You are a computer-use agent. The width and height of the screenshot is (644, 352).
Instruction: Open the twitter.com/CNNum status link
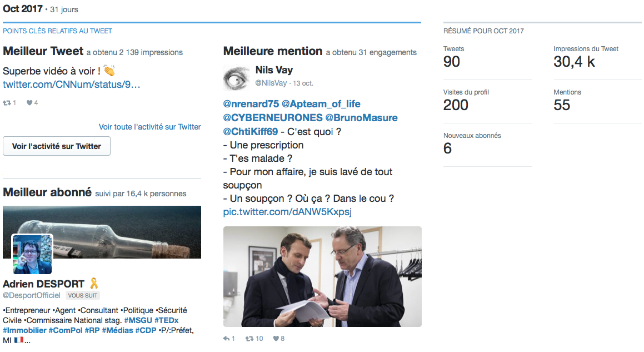pyautogui.click(x=72, y=85)
